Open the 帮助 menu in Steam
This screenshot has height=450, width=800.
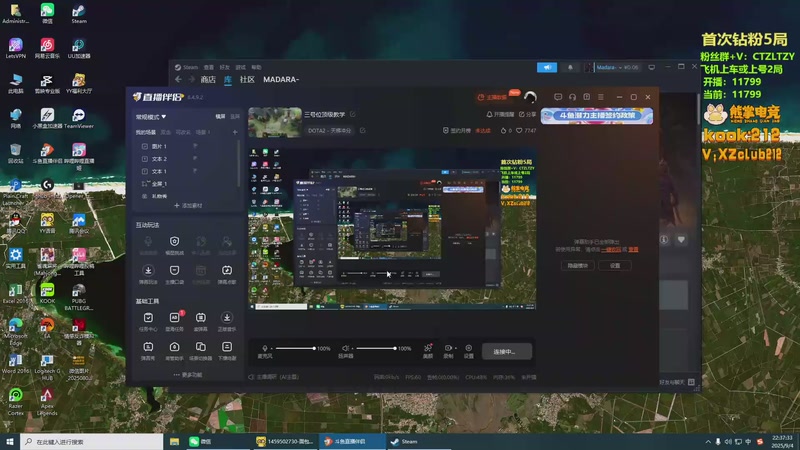click(x=256, y=67)
